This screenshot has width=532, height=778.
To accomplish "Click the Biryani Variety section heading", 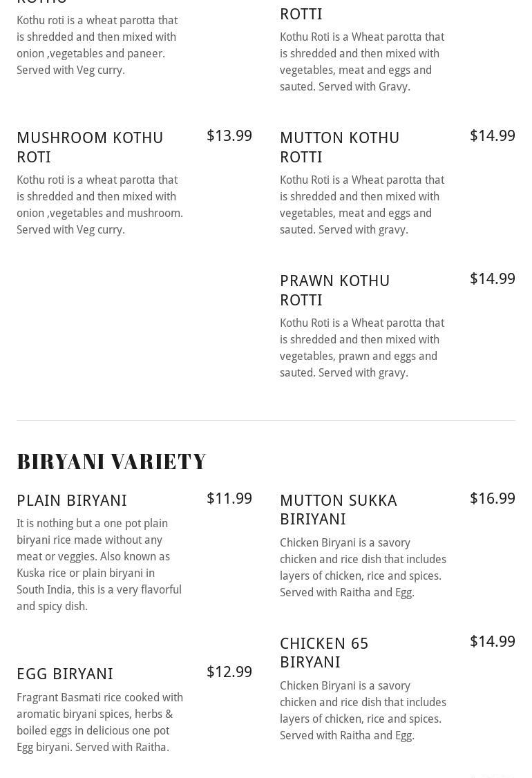I will [x=111, y=461].
